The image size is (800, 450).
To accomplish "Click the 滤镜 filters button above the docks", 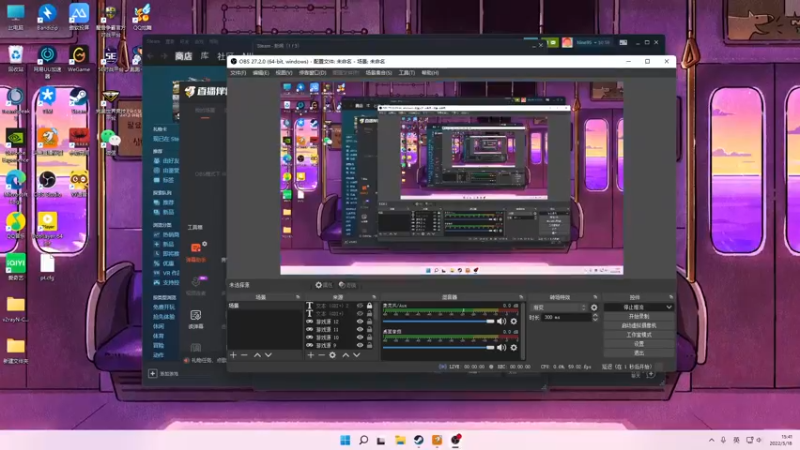I will click(347, 285).
